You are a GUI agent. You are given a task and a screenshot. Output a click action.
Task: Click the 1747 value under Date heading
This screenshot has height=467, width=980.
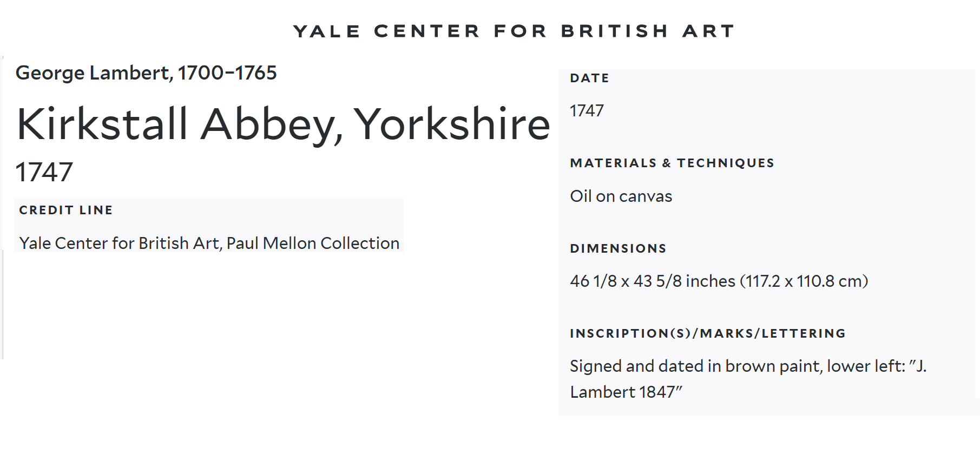pos(587,111)
